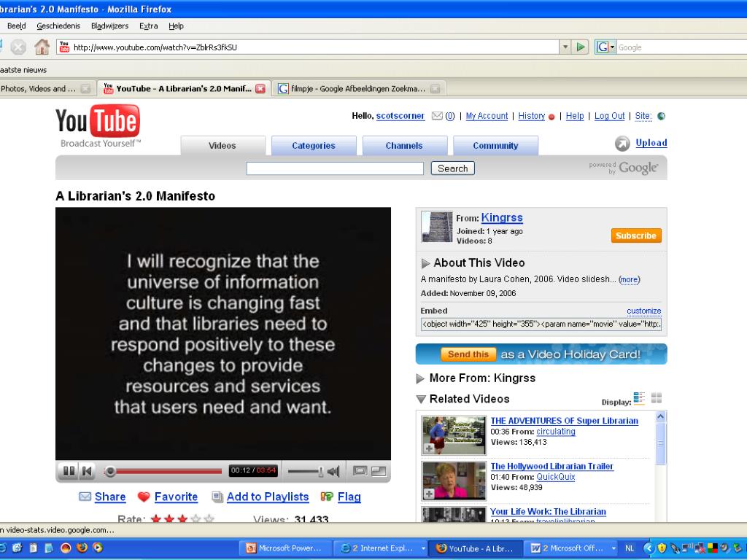Click the Firefox Google search field
Viewport: 747px width, 560px height.
click(682, 47)
